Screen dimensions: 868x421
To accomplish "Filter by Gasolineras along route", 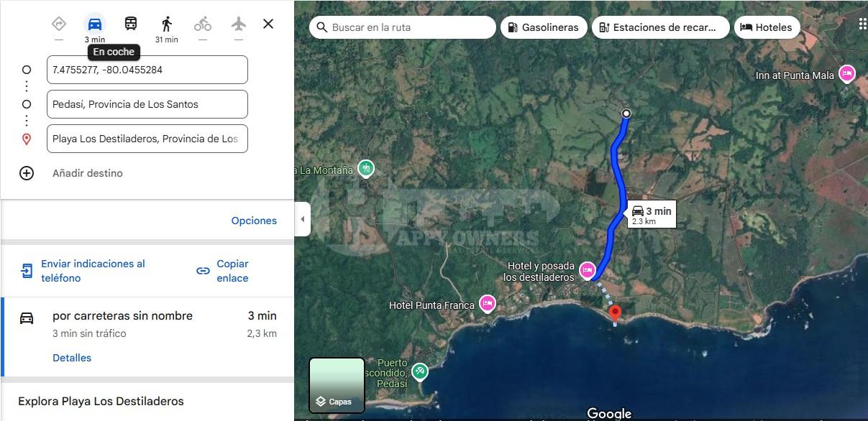I will 544,27.
